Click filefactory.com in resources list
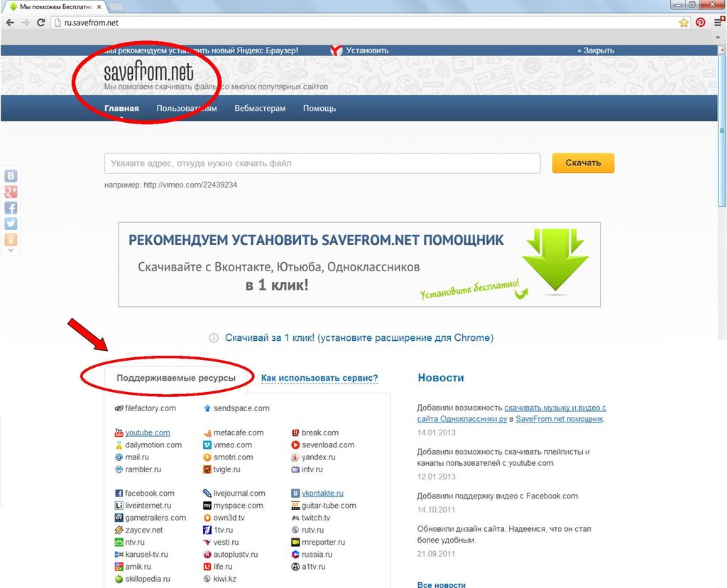Image resolution: width=727 pixels, height=588 pixels. click(x=151, y=408)
